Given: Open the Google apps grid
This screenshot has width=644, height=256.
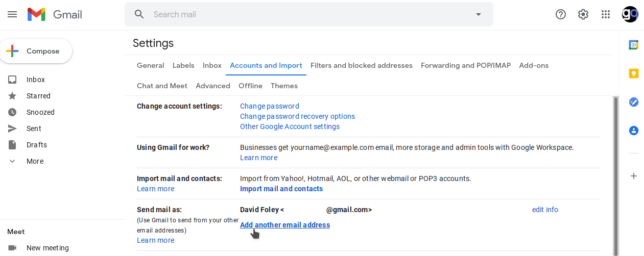Looking at the screenshot, I should coord(606,14).
